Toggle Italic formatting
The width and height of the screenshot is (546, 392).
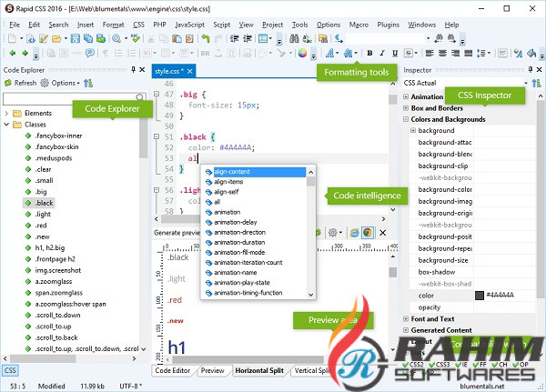click(382, 53)
